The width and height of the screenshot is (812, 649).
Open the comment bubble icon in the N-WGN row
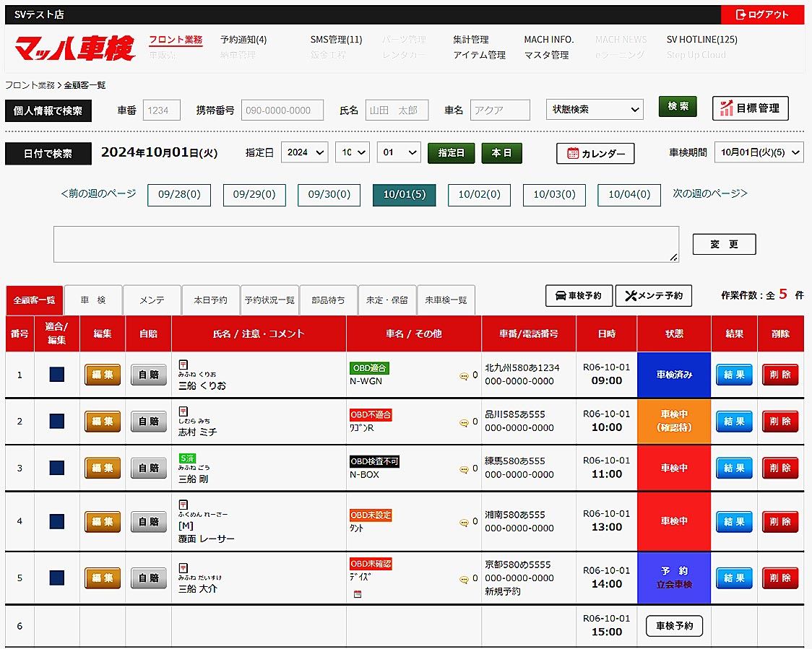(464, 376)
